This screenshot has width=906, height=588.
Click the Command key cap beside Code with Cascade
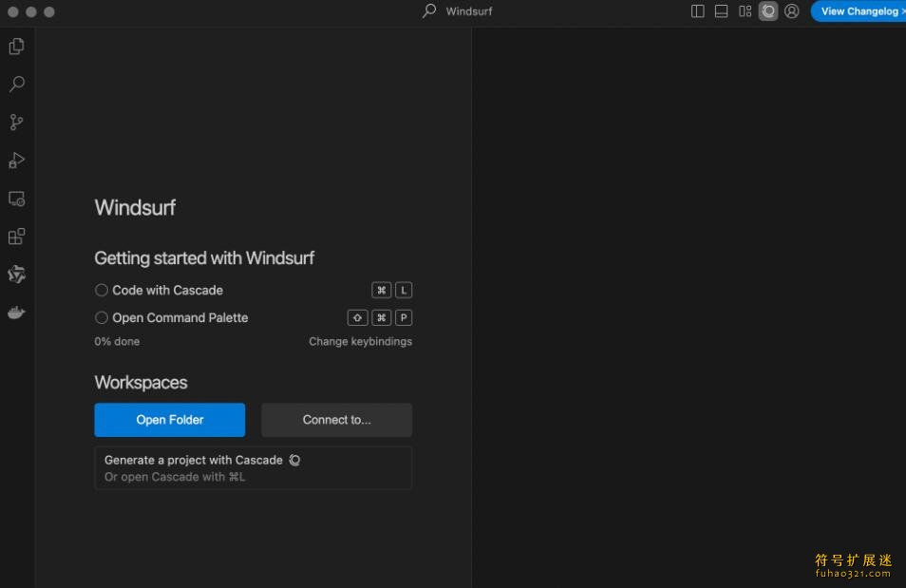[x=382, y=291]
